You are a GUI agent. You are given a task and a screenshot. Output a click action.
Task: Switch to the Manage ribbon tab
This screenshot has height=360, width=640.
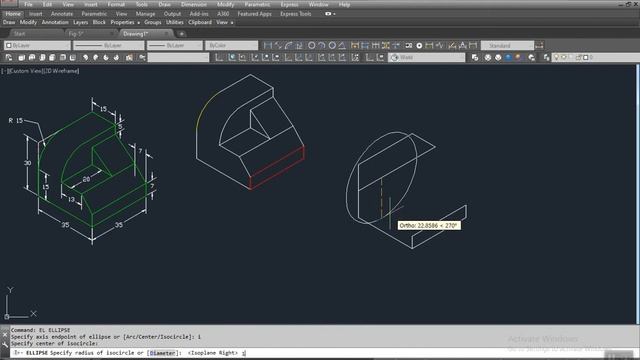[145, 14]
